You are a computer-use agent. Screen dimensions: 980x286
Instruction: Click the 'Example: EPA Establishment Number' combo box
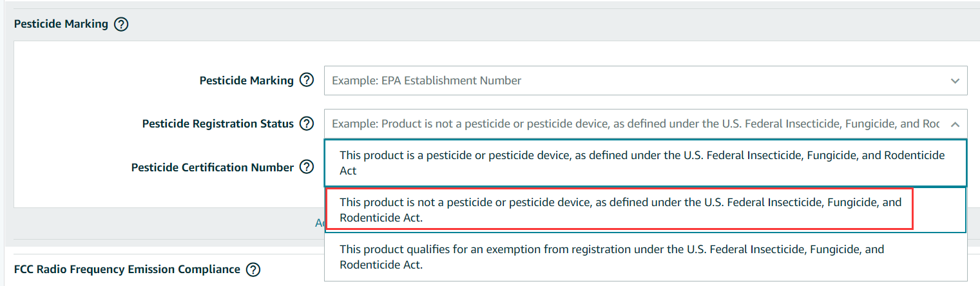(x=646, y=81)
